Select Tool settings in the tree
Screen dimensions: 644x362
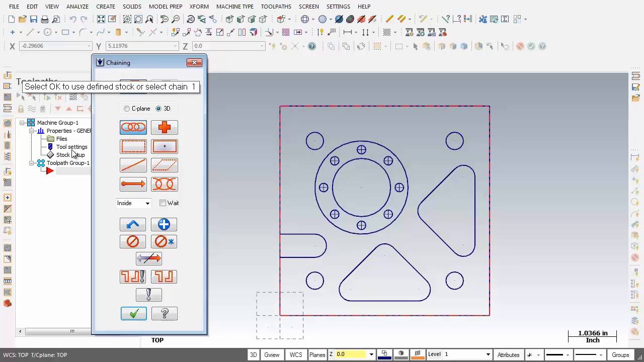pyautogui.click(x=71, y=147)
